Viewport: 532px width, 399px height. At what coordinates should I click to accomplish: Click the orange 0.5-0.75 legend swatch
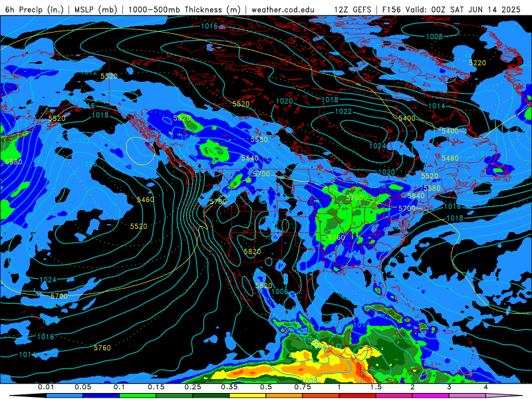click(285, 396)
